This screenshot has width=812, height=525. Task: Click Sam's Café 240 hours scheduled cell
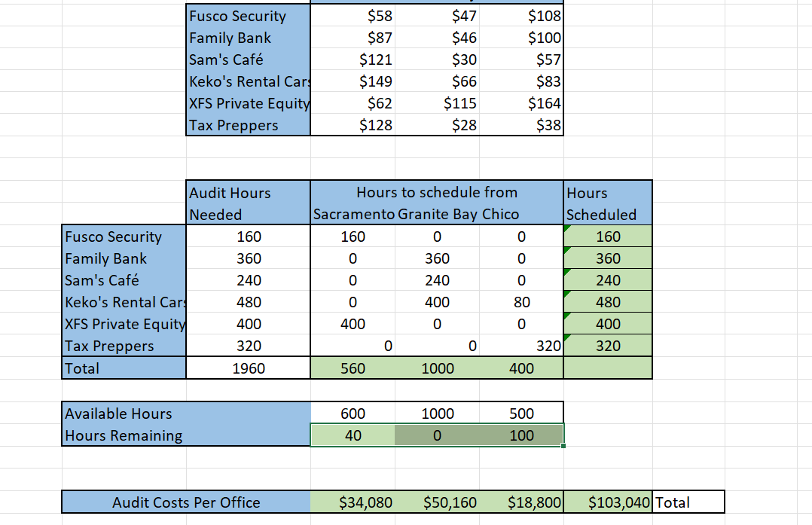[608, 279]
